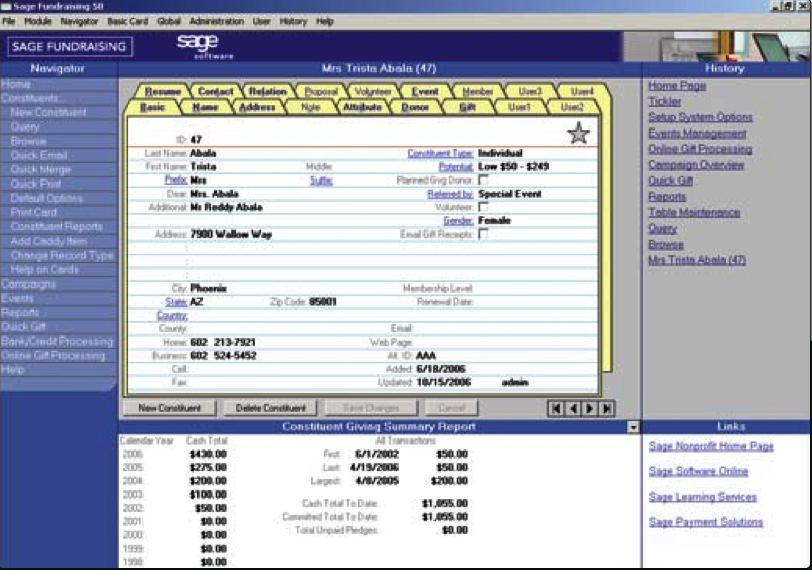Select Bank/Credit Processing in Navigator
812x570 pixels.
click(57, 342)
